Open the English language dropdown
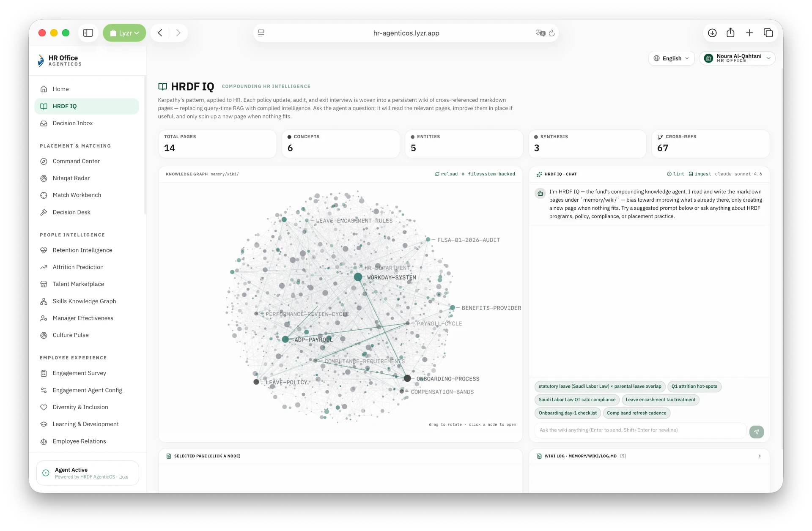Viewport: 812px width, 531px height. [x=671, y=58]
